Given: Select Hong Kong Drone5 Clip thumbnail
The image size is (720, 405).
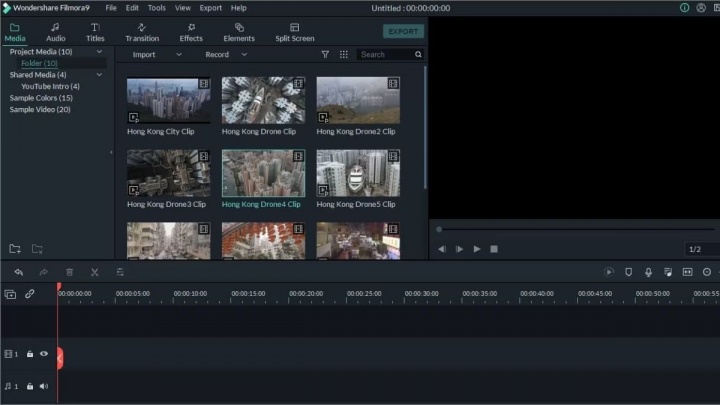Looking at the screenshot, I should click(x=358, y=173).
